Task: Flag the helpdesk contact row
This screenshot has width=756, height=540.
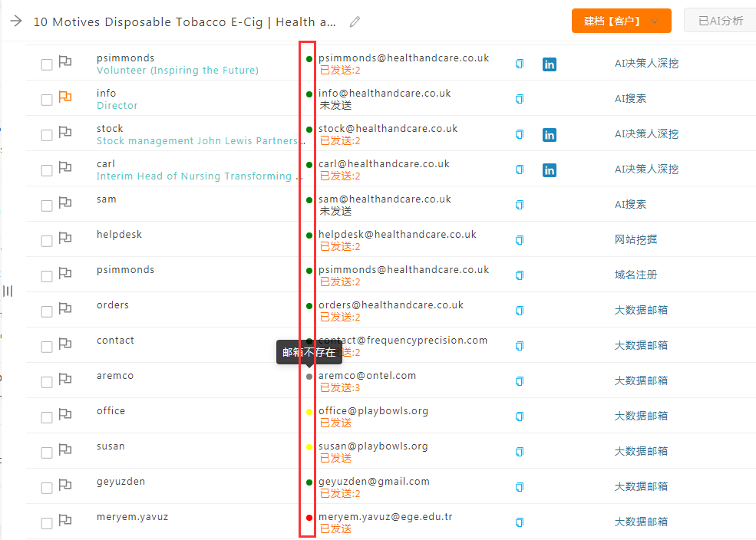Action: 65,239
